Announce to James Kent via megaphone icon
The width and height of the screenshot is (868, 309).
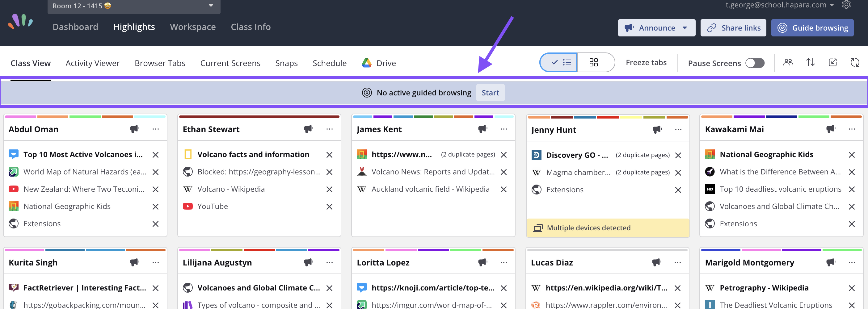482,129
